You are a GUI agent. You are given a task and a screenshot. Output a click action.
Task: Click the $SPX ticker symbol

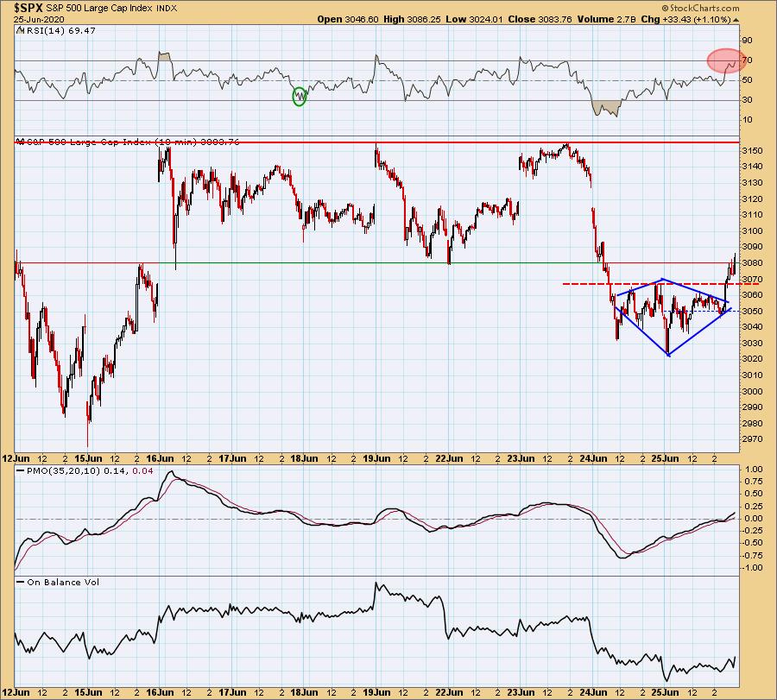click(x=28, y=8)
